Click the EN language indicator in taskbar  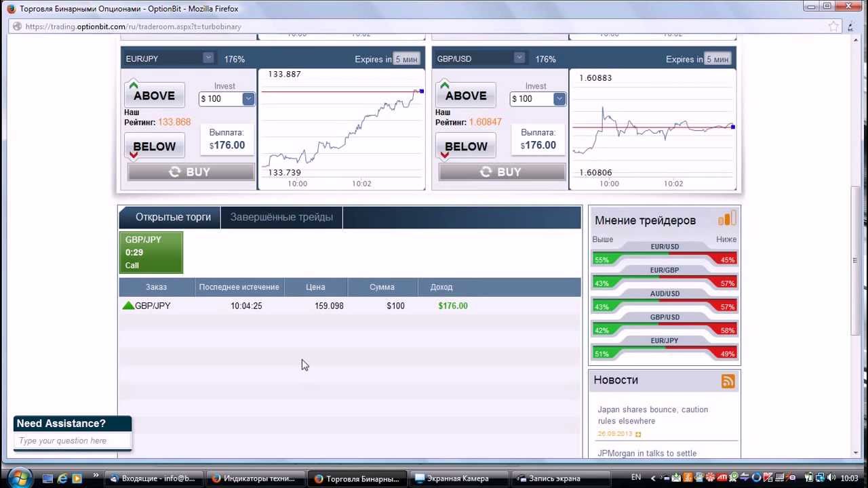pyautogui.click(x=635, y=477)
